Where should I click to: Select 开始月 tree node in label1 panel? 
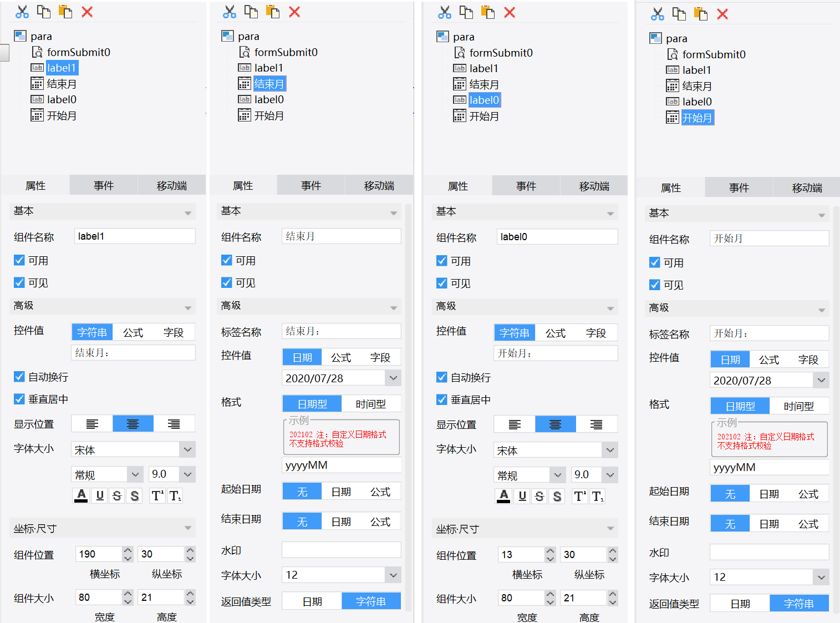pos(62,115)
